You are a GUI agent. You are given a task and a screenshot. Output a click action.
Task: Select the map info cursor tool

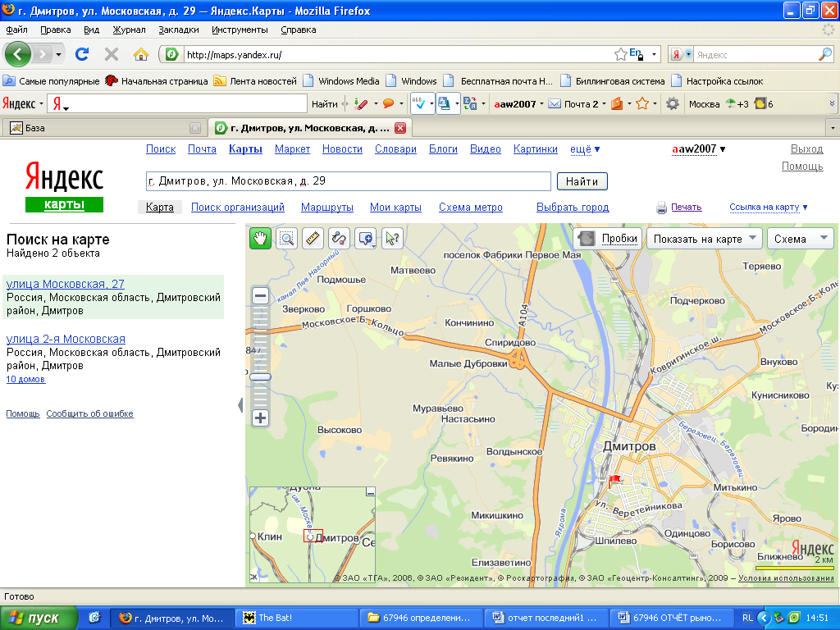coord(392,239)
